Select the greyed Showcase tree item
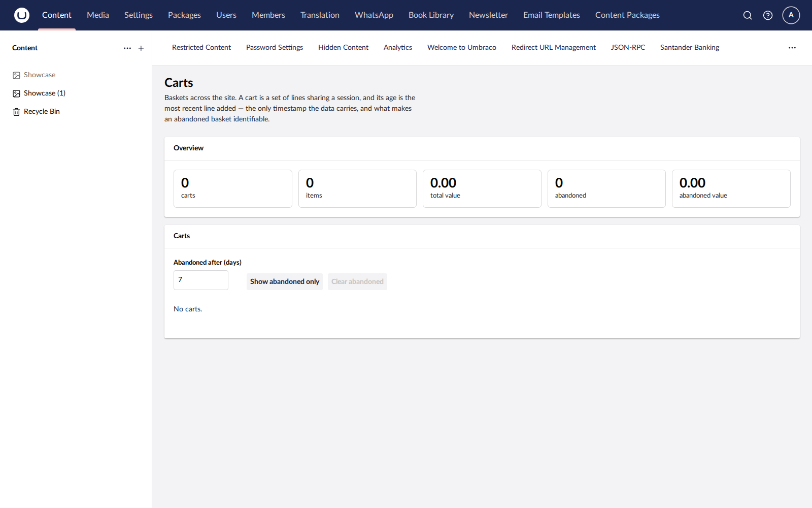Image resolution: width=812 pixels, height=508 pixels. tap(40, 75)
